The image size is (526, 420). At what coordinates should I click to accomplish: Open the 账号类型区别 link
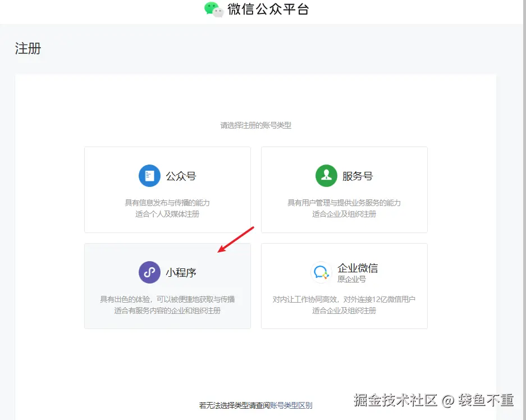click(291, 405)
